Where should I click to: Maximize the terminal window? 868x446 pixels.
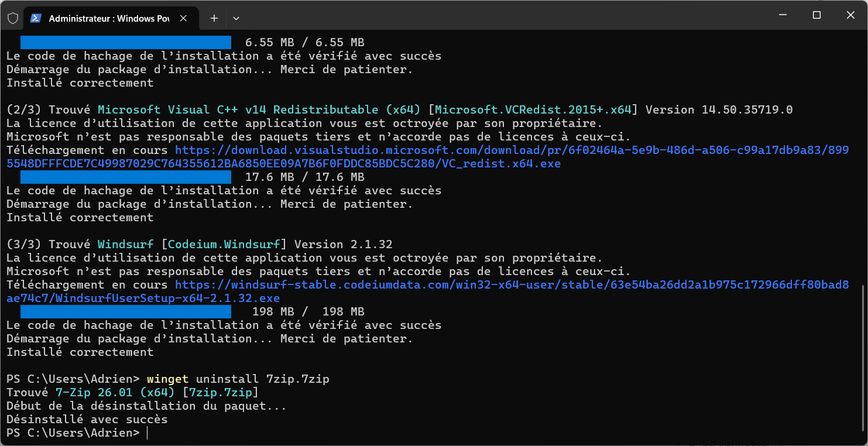816,15
